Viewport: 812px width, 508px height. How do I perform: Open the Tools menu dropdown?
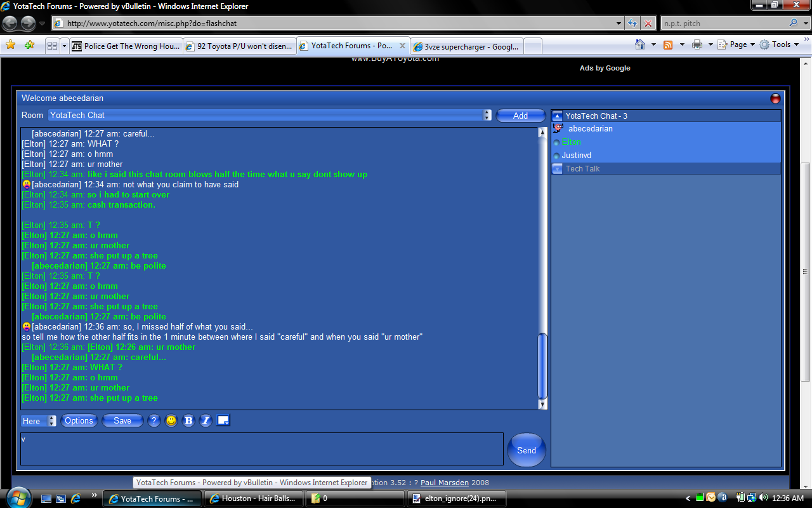(778, 44)
